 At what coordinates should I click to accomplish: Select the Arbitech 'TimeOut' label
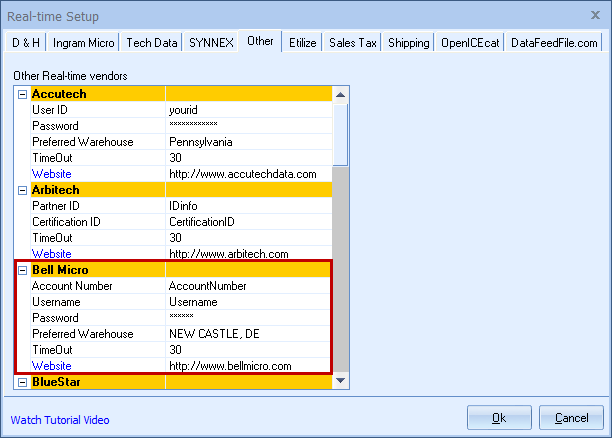tap(52, 238)
